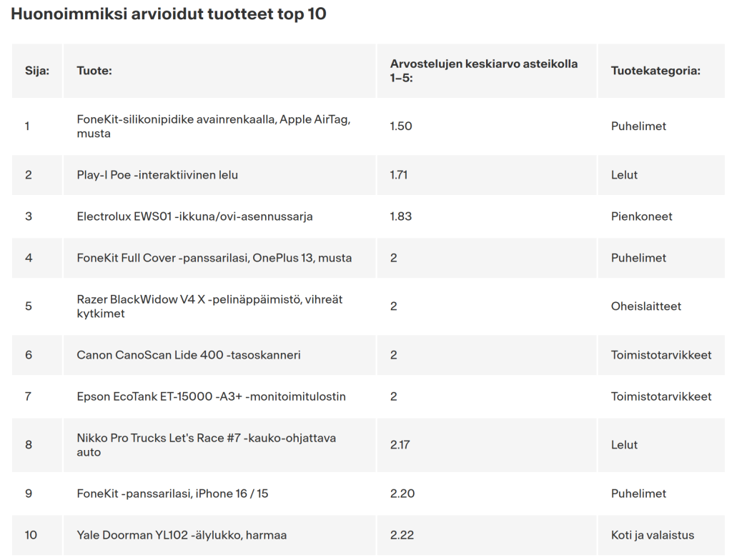Select the "Koti ja valaistus" category cell
The image size is (732, 560).
652,535
